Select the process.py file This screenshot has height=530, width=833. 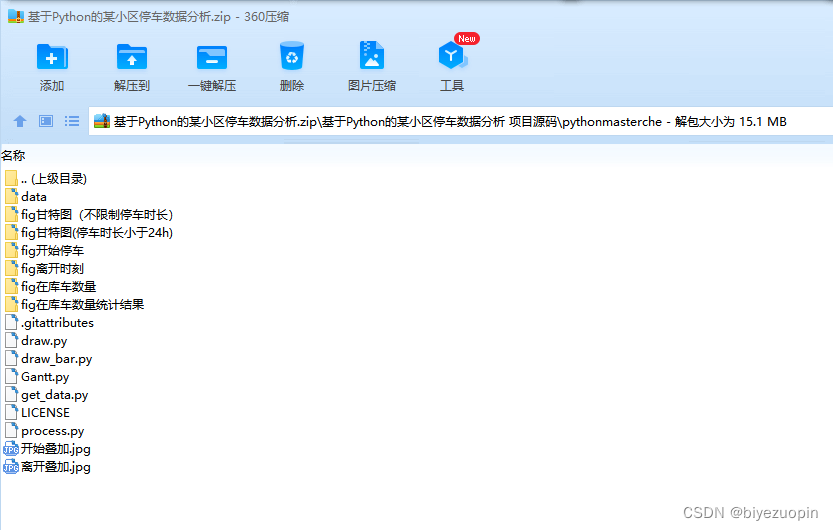45,431
